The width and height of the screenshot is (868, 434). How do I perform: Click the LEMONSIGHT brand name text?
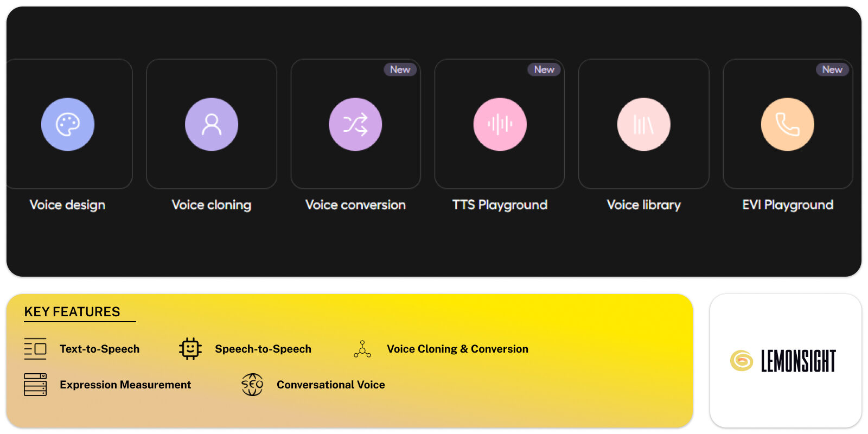click(798, 361)
